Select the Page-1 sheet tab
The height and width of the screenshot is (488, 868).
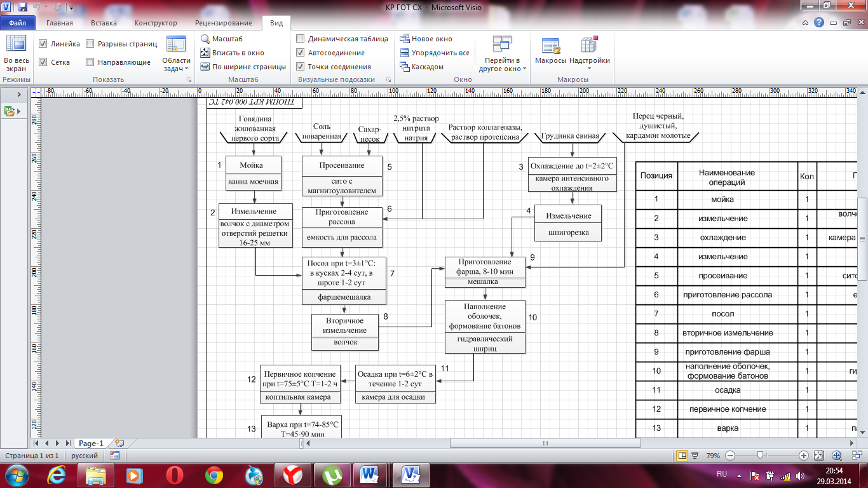(x=90, y=443)
